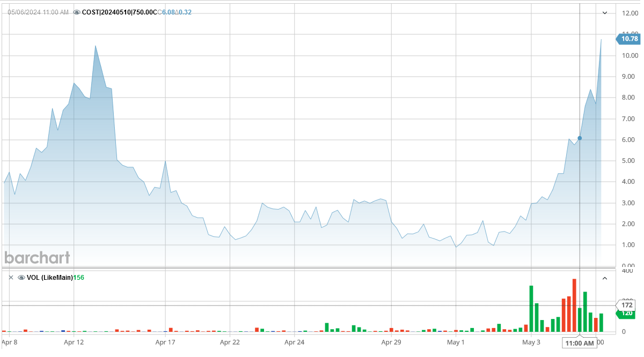Click the 12.00 price axis label
644x357 pixels.
(x=630, y=13)
